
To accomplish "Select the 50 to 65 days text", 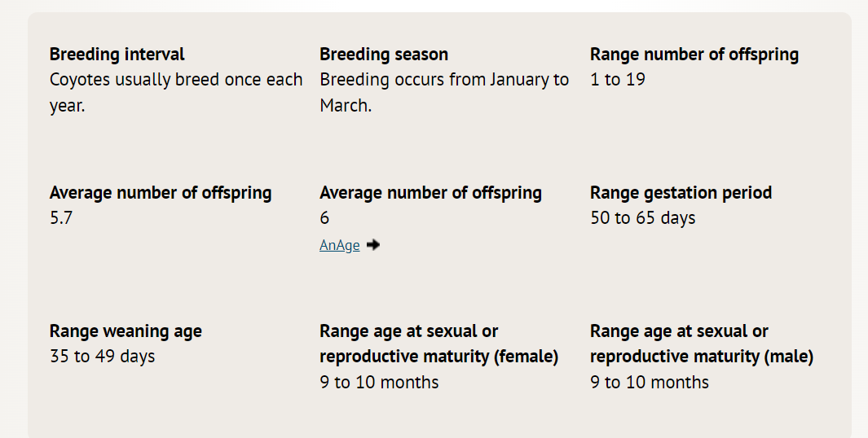I will (643, 218).
